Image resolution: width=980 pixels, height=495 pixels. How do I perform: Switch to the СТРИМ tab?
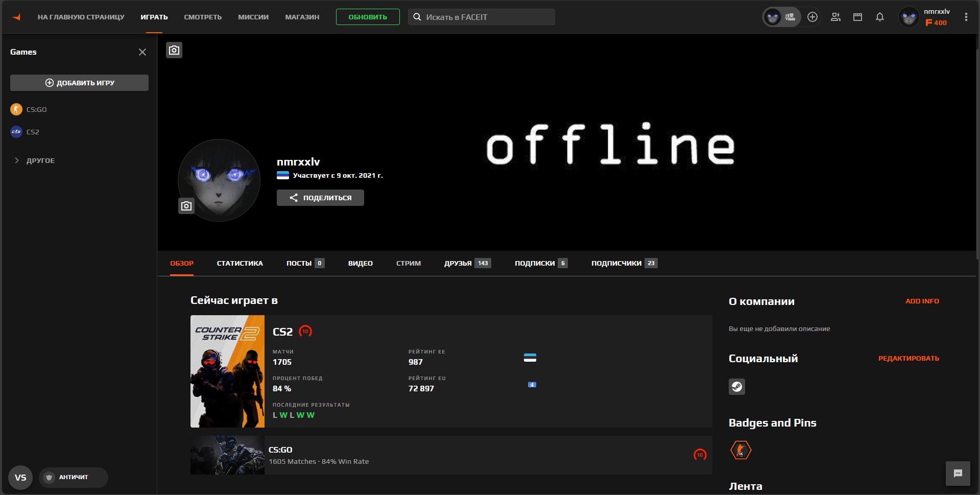(409, 263)
